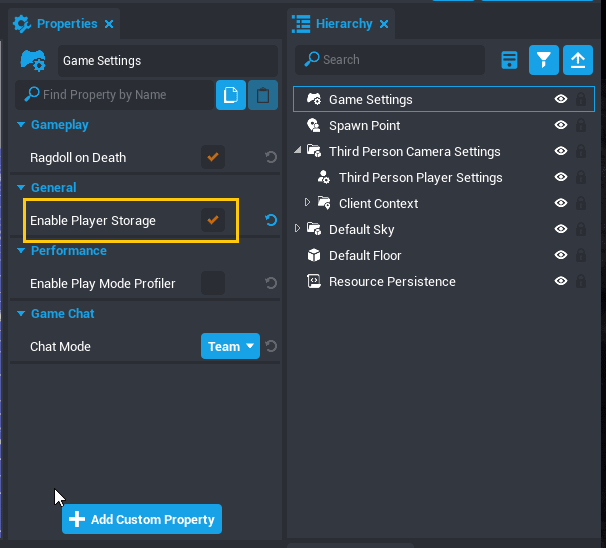Viewport: 606px width, 548px height.
Task: Disable the Enable Player Storage checkbox
Action: 212,220
